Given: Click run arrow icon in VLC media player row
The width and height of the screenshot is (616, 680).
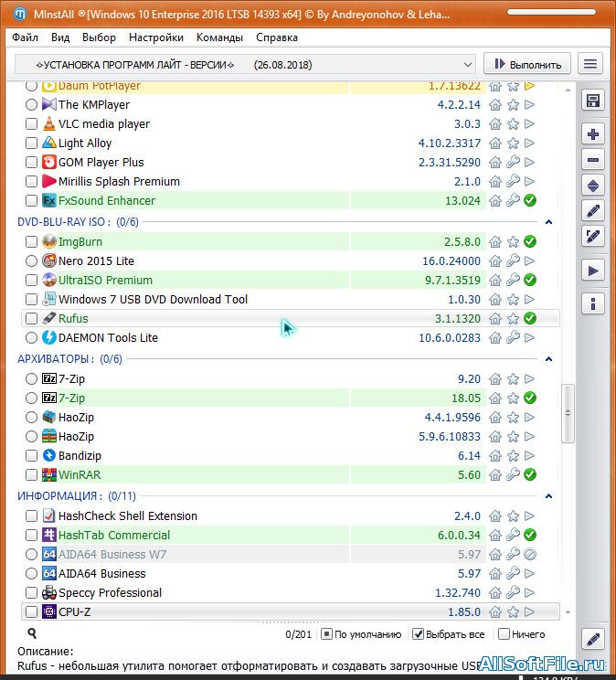Looking at the screenshot, I should 529,124.
